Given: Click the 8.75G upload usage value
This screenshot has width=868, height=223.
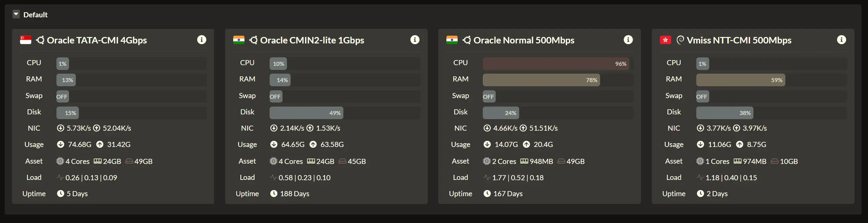Looking at the screenshot, I should point(756,144).
